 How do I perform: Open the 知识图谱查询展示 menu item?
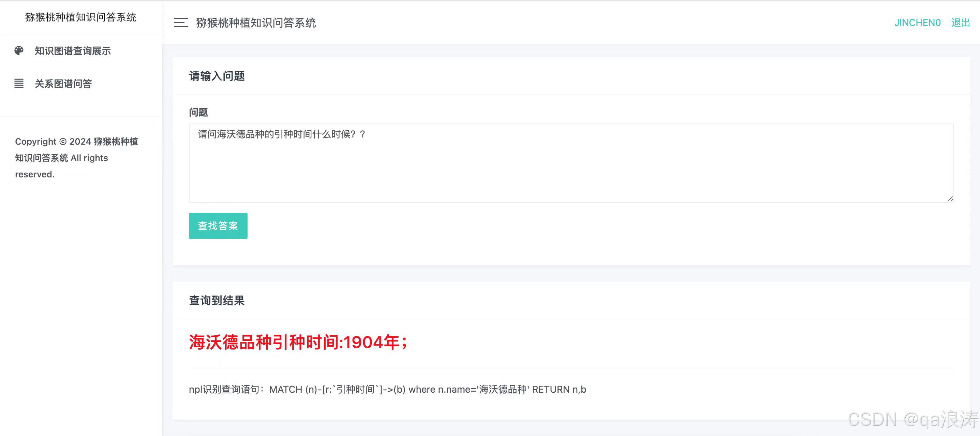(72, 50)
